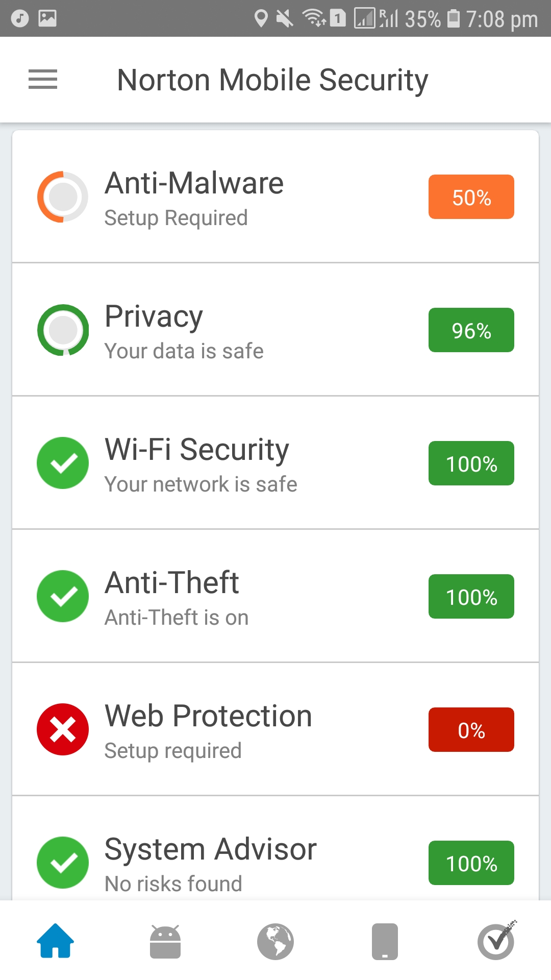
Task: Select the Anti-Malware 50% score badge
Action: click(x=471, y=197)
